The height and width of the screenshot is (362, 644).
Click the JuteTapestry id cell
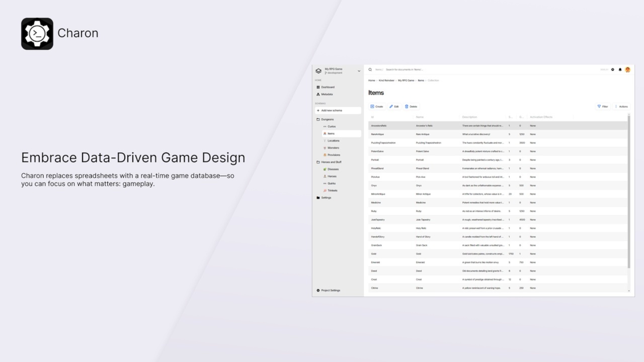pyautogui.click(x=378, y=220)
